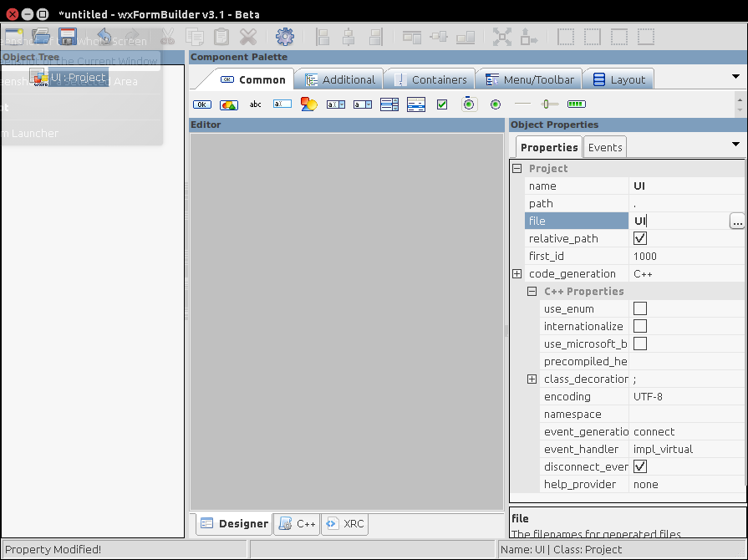This screenshot has height=560, width=748.
Task: Collapse the Project property category
Action: (x=516, y=168)
